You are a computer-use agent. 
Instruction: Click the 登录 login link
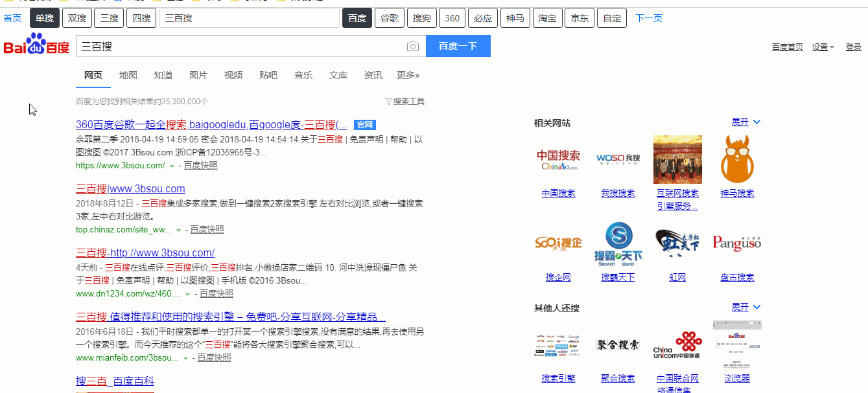click(854, 47)
